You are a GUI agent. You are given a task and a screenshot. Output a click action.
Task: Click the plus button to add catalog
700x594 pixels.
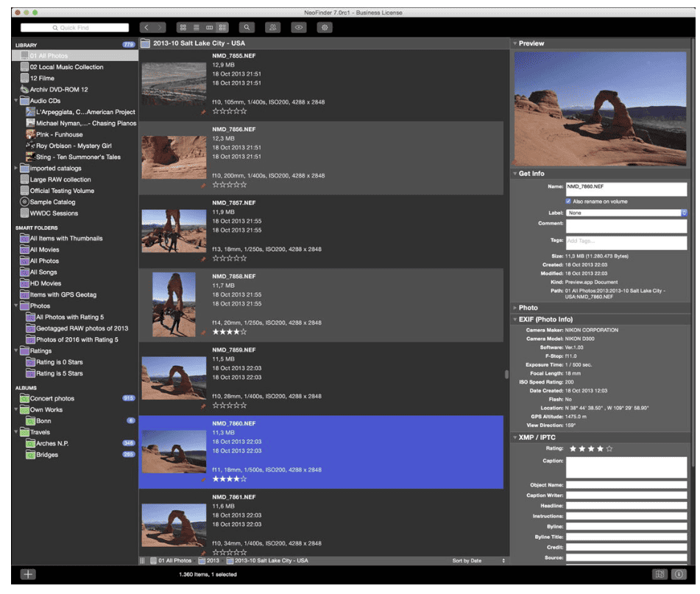[x=28, y=574]
